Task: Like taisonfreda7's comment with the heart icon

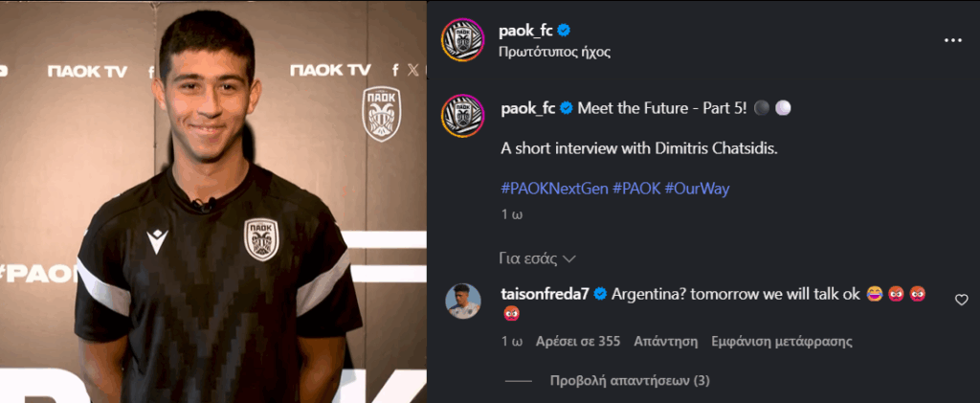Action: [x=961, y=301]
